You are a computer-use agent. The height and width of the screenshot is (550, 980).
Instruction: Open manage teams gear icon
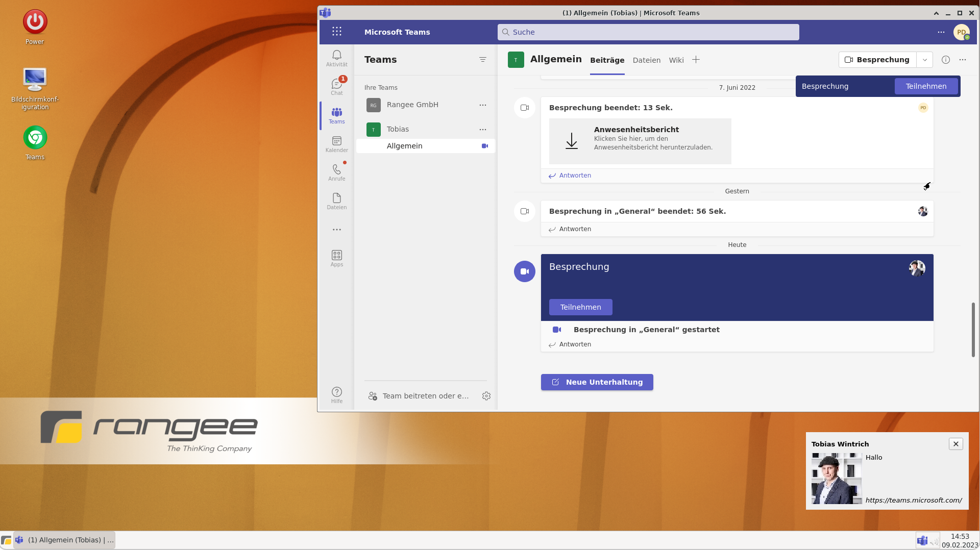pyautogui.click(x=486, y=396)
